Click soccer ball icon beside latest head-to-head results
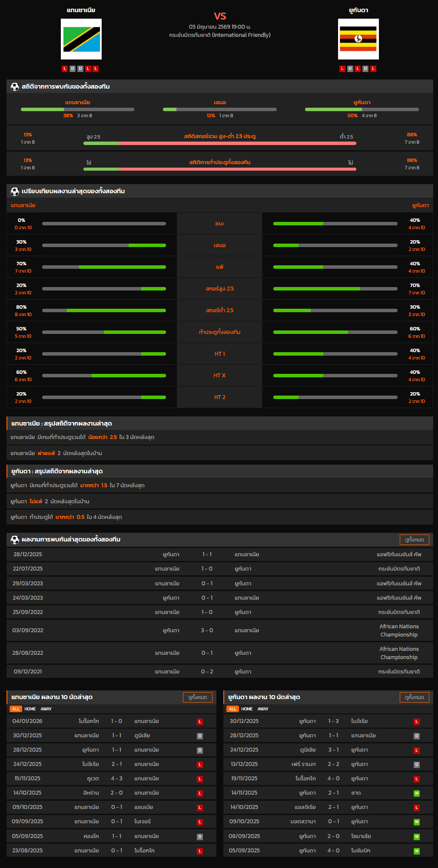Viewport: 438px width, 868px height. (x=15, y=539)
